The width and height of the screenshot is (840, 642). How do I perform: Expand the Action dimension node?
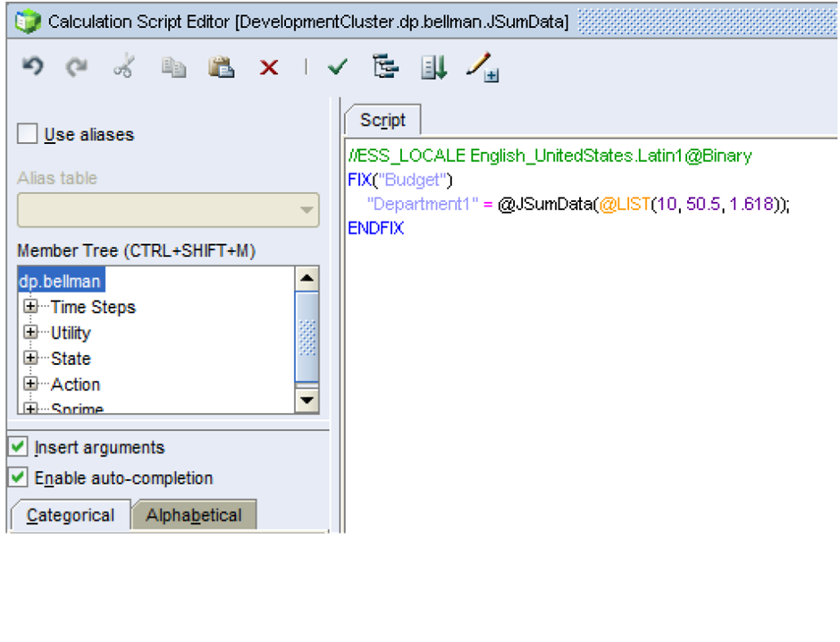click(x=31, y=384)
